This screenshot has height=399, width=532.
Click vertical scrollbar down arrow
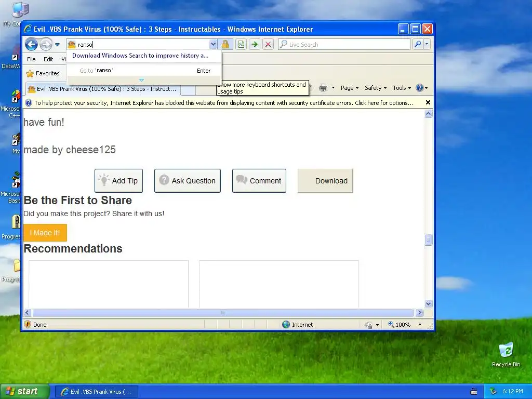[x=428, y=303]
